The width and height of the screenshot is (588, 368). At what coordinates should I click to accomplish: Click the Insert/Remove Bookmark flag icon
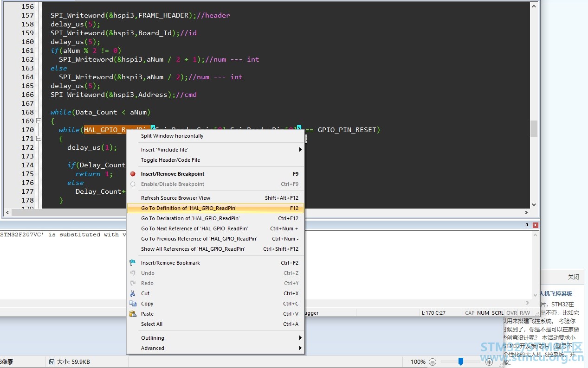pos(133,263)
